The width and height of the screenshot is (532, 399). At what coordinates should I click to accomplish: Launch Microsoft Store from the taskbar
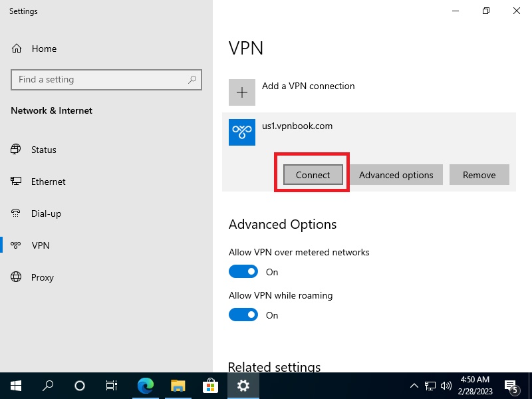[210, 386]
